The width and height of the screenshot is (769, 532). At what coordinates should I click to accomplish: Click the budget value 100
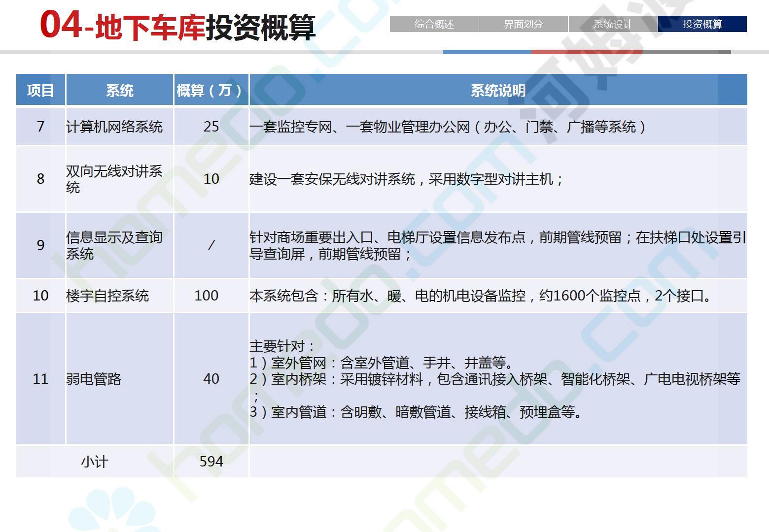(x=206, y=296)
